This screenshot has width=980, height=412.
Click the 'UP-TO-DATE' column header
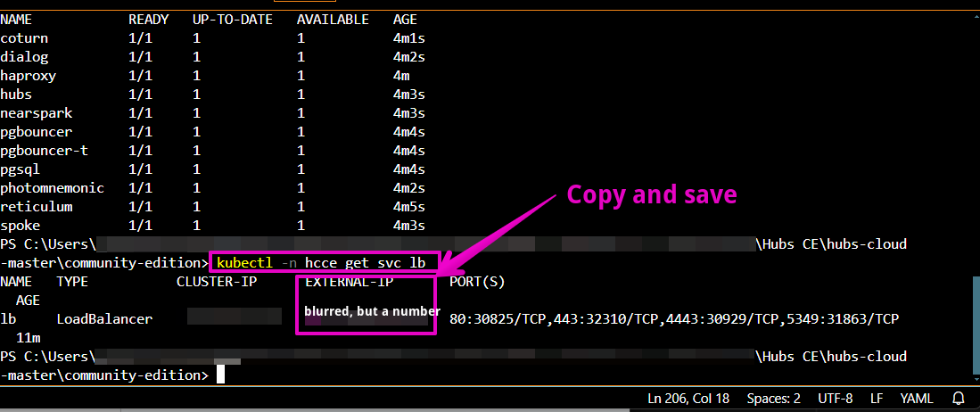[x=233, y=20]
